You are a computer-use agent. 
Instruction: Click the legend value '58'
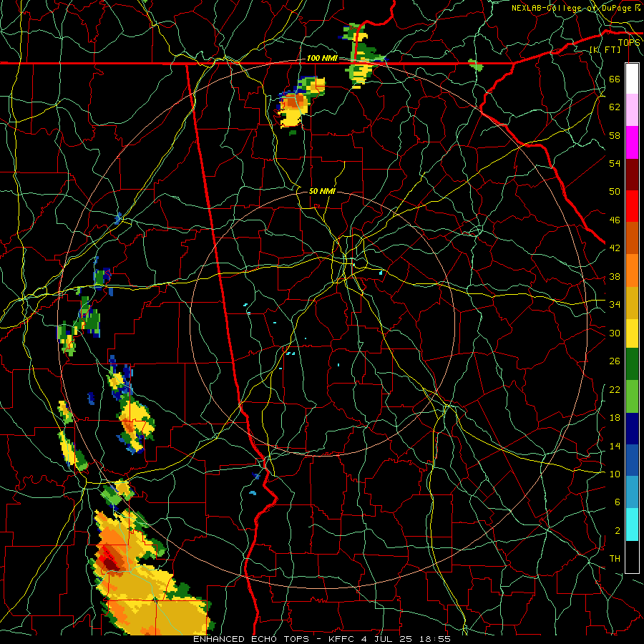[615, 135]
